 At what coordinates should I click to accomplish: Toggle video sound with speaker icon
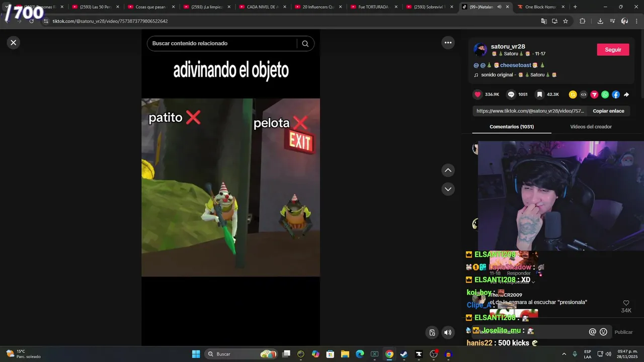point(448,332)
